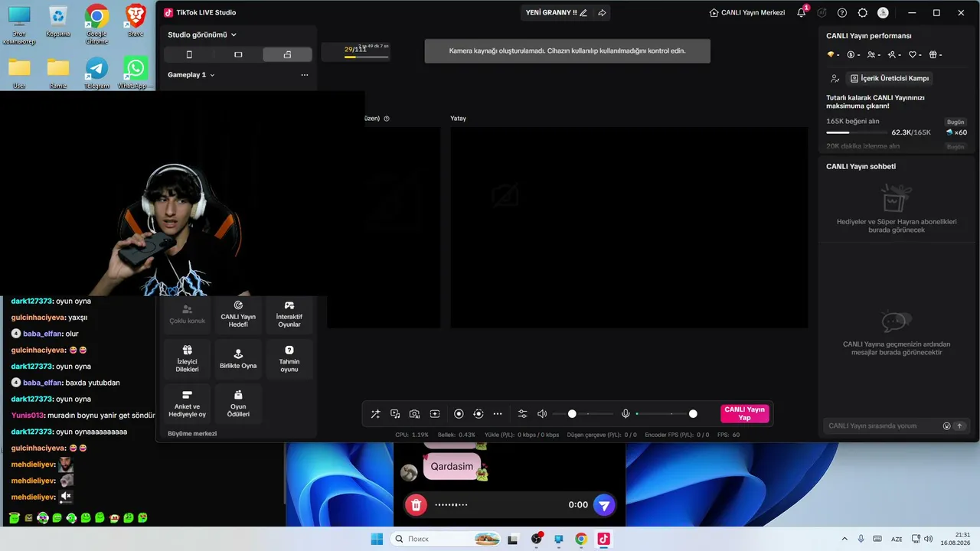Mute the speaker volume
980x551 pixels.
tap(542, 414)
